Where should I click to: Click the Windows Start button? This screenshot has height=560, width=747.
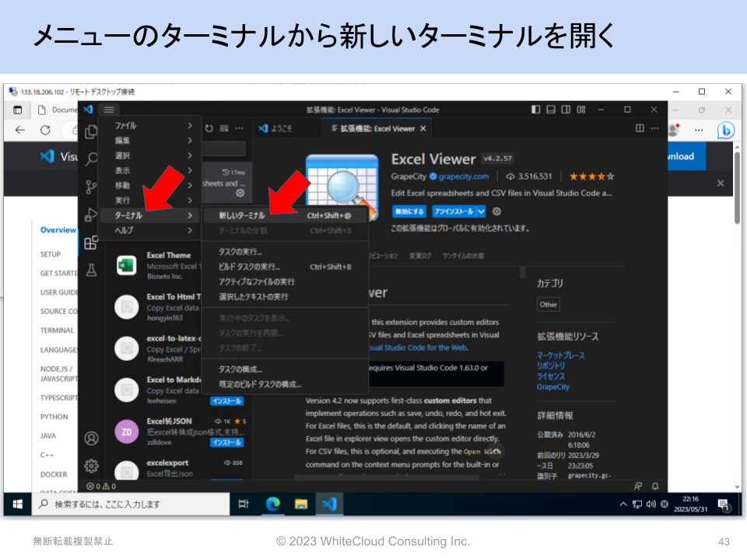coord(18,504)
